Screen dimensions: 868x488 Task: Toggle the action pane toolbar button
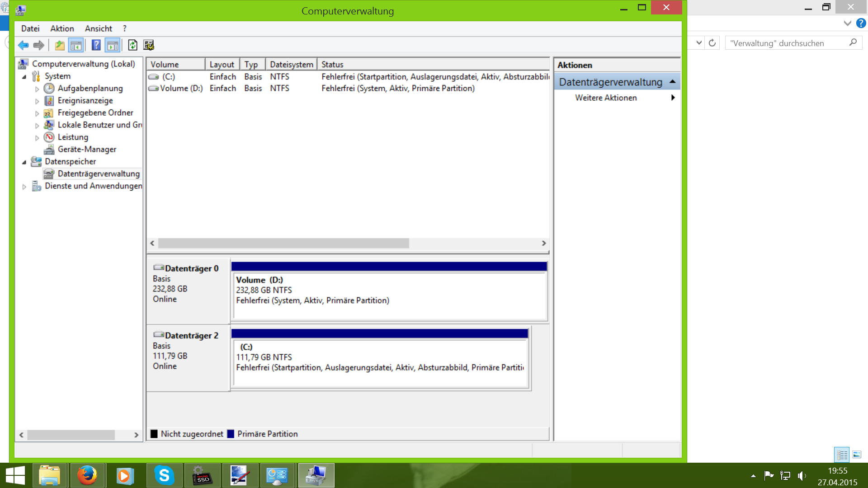click(113, 45)
